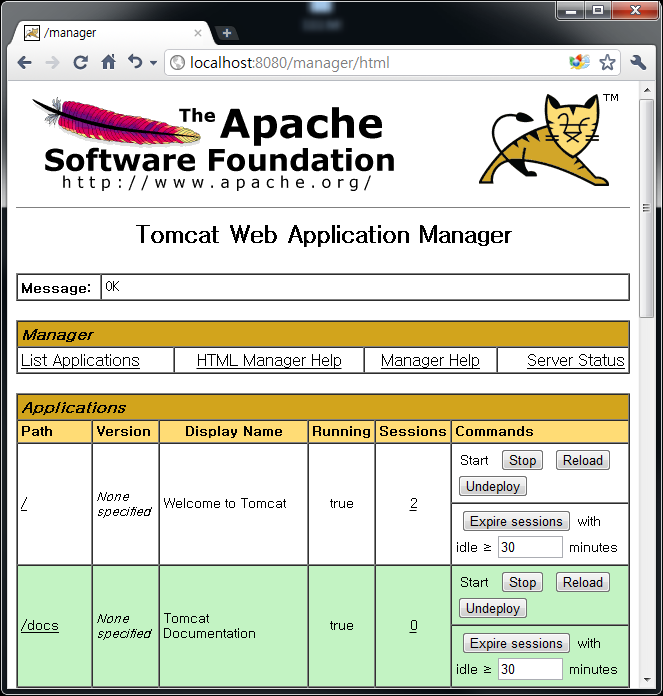Viewport: 663px width, 696px height.
Task: Open the /docs path link
Action: pyautogui.click(x=39, y=625)
